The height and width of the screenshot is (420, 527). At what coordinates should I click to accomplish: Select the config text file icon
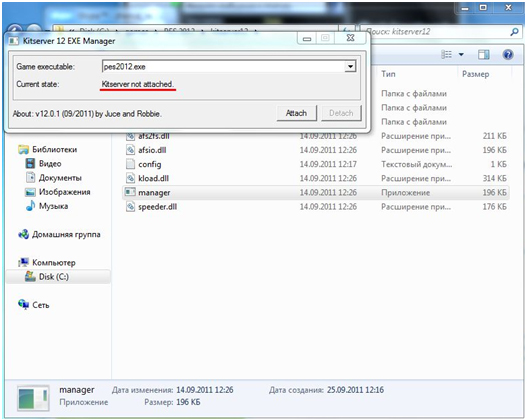130,164
